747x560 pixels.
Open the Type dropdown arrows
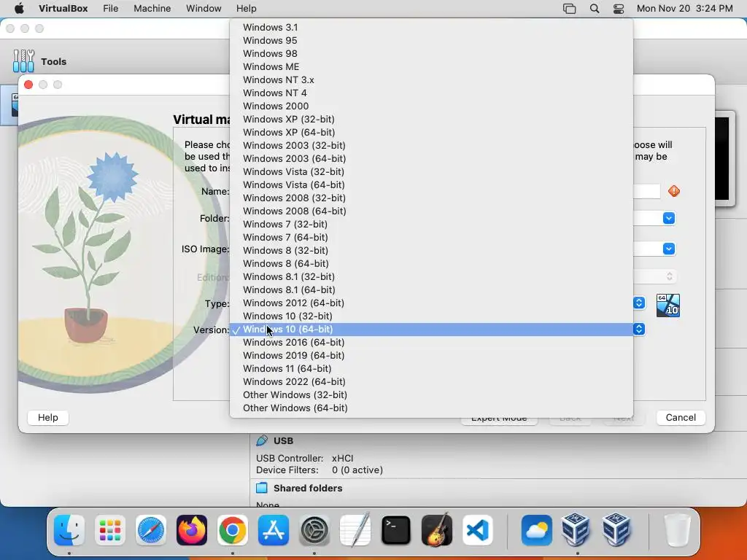639,303
